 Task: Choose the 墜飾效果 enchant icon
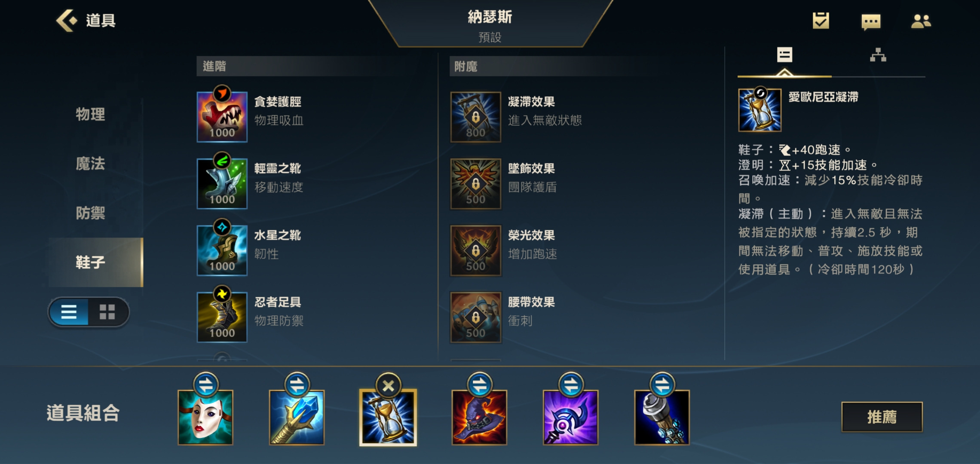click(475, 183)
